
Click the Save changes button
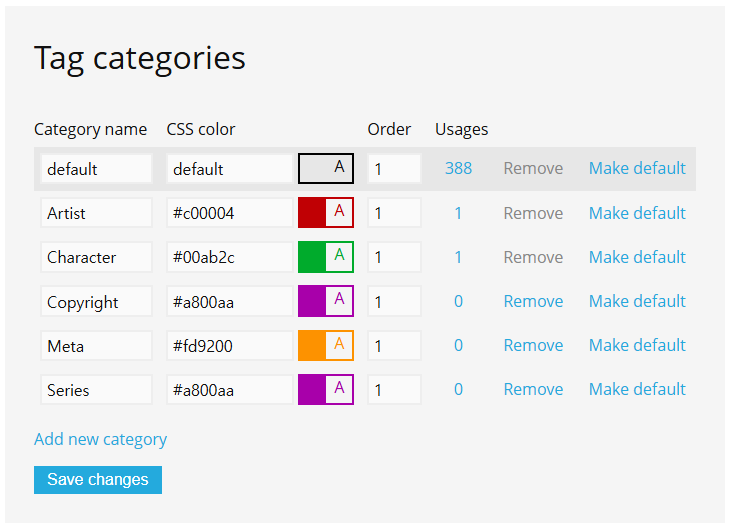click(x=98, y=480)
